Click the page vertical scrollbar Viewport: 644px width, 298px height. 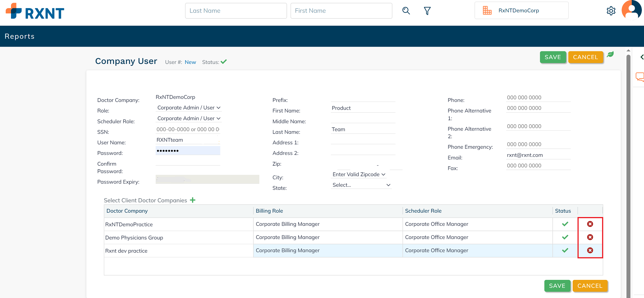(x=628, y=176)
